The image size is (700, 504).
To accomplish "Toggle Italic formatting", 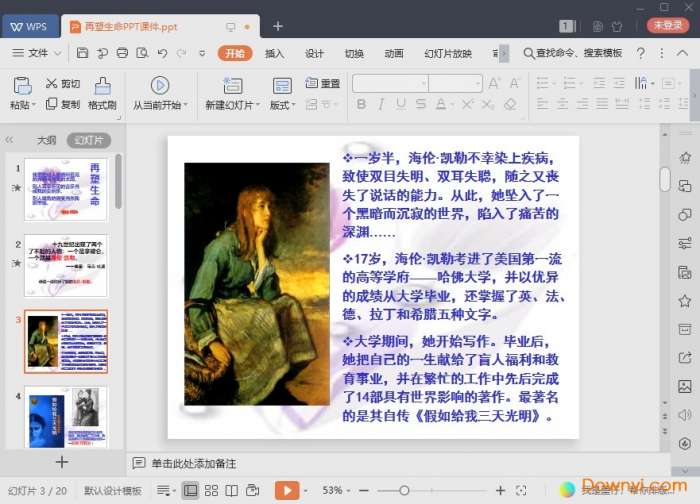I will [x=381, y=104].
